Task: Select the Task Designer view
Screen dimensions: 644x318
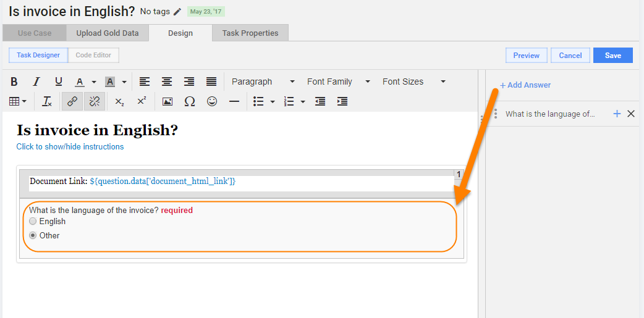Action: coord(38,55)
